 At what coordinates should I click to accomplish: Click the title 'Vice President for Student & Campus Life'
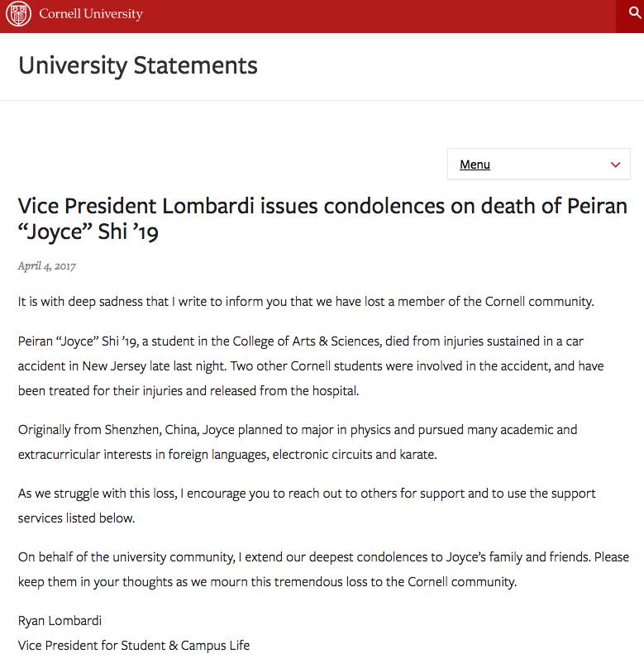[134, 646]
